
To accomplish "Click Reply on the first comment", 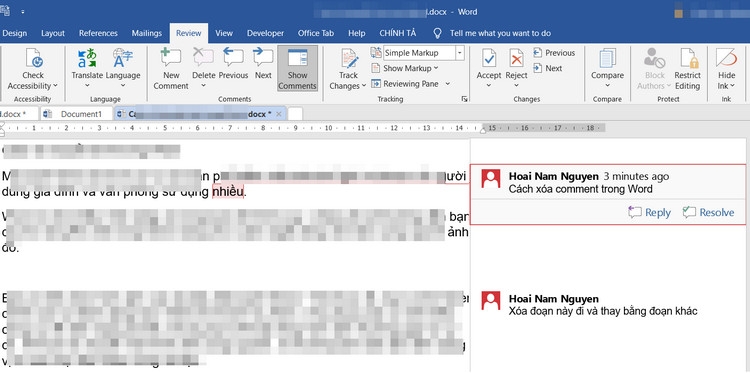I will pyautogui.click(x=650, y=212).
